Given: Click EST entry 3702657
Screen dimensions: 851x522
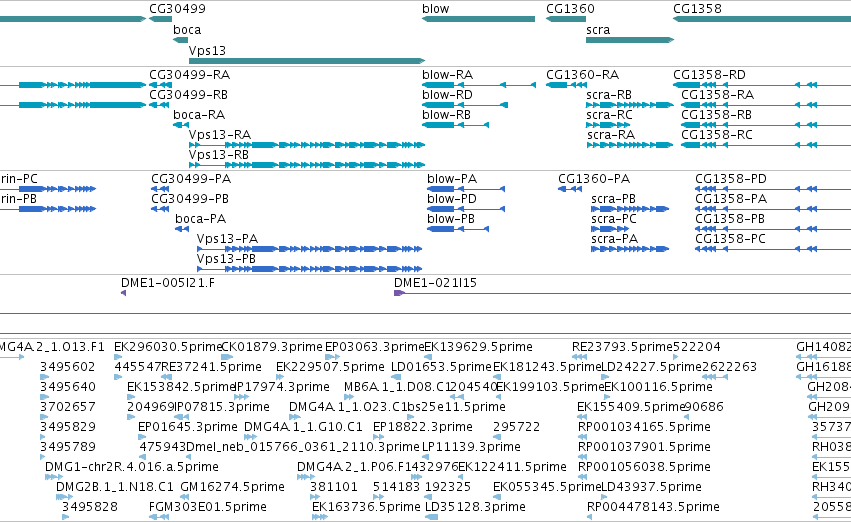Looking at the screenshot, I should pyautogui.click(x=68, y=408).
